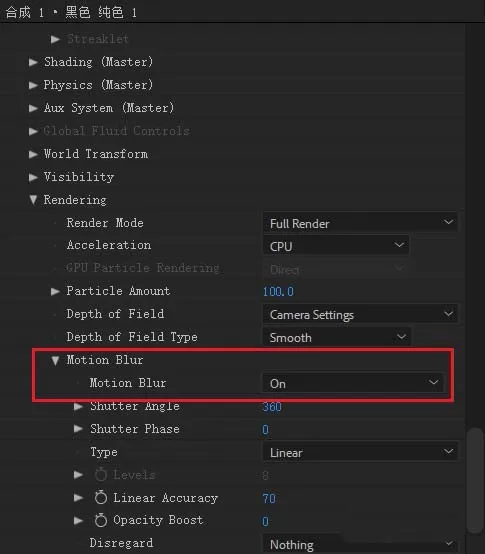Open the Render Mode dropdown

pos(360,223)
